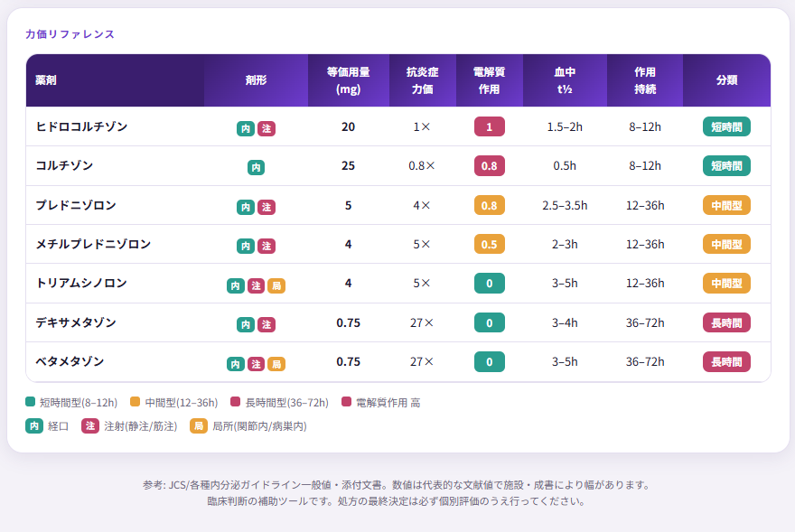The width and height of the screenshot is (795, 532).
Task: Select the コルチゾン drug name
Action: 64,165
